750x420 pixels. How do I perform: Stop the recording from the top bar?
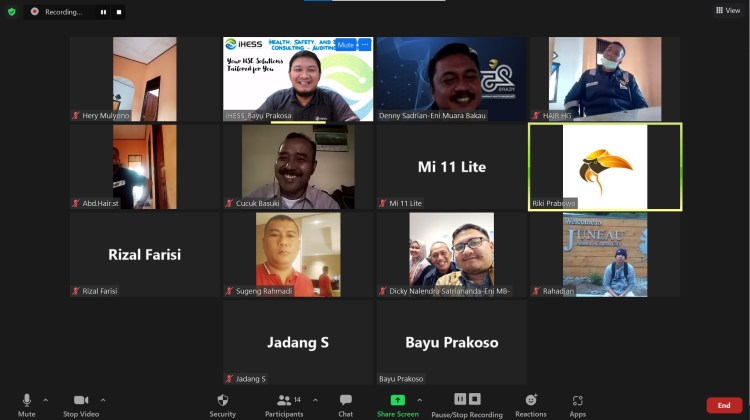point(118,12)
